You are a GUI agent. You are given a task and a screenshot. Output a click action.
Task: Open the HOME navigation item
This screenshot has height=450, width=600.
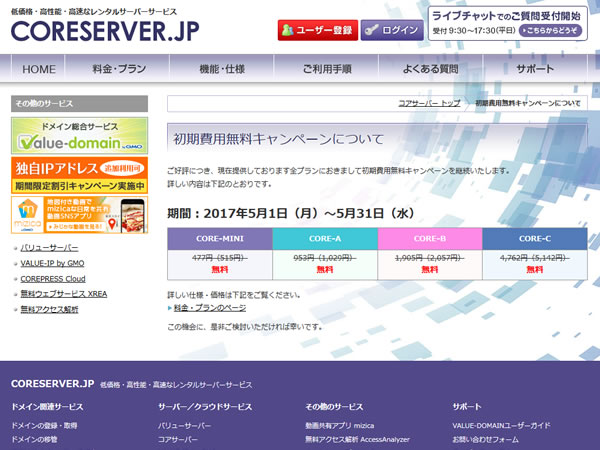(x=39, y=69)
